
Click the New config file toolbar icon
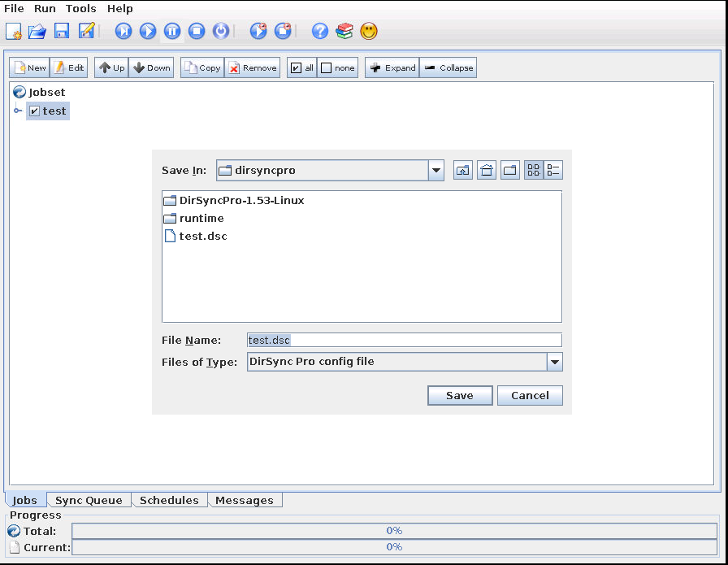pyautogui.click(x=14, y=31)
